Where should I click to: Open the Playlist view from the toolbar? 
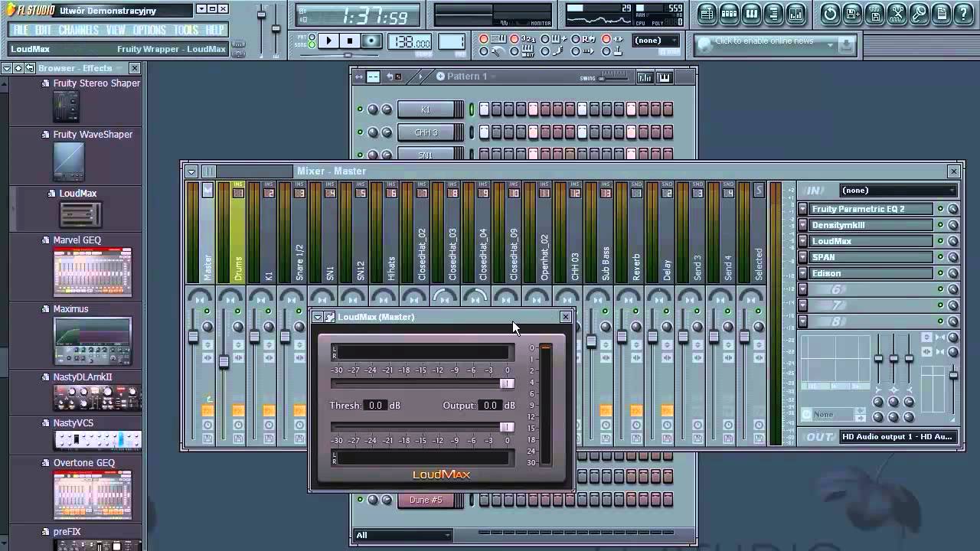pos(707,13)
